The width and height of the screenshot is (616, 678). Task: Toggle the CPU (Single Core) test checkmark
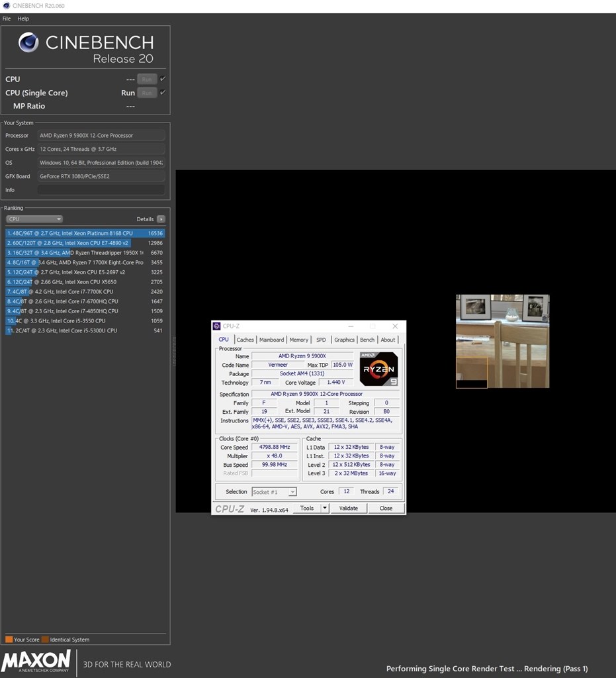163,93
